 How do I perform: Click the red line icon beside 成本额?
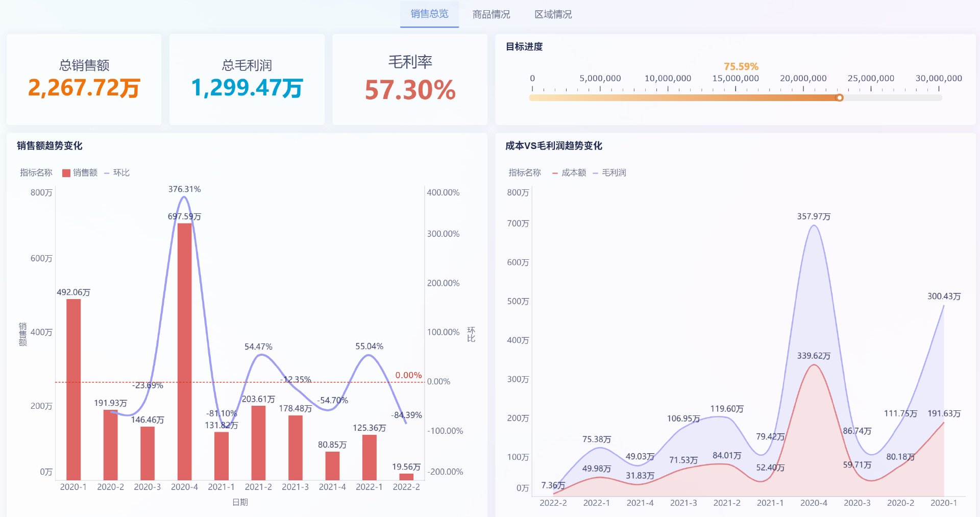click(x=555, y=173)
